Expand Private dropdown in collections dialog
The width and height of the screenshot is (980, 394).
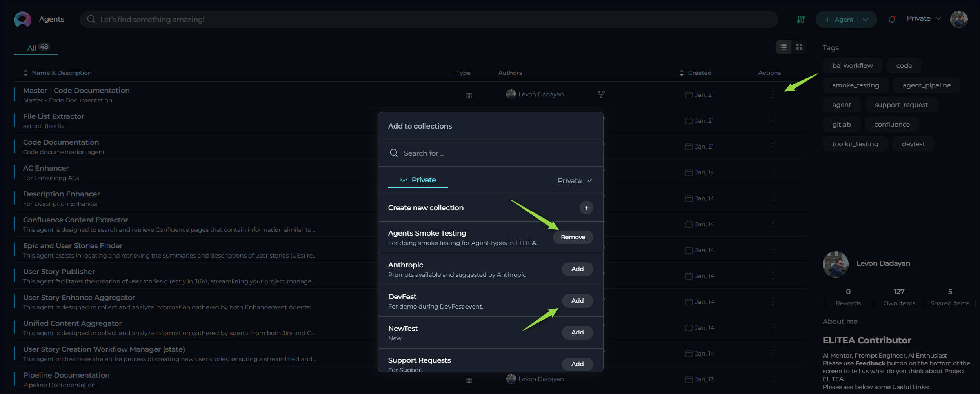tap(575, 181)
